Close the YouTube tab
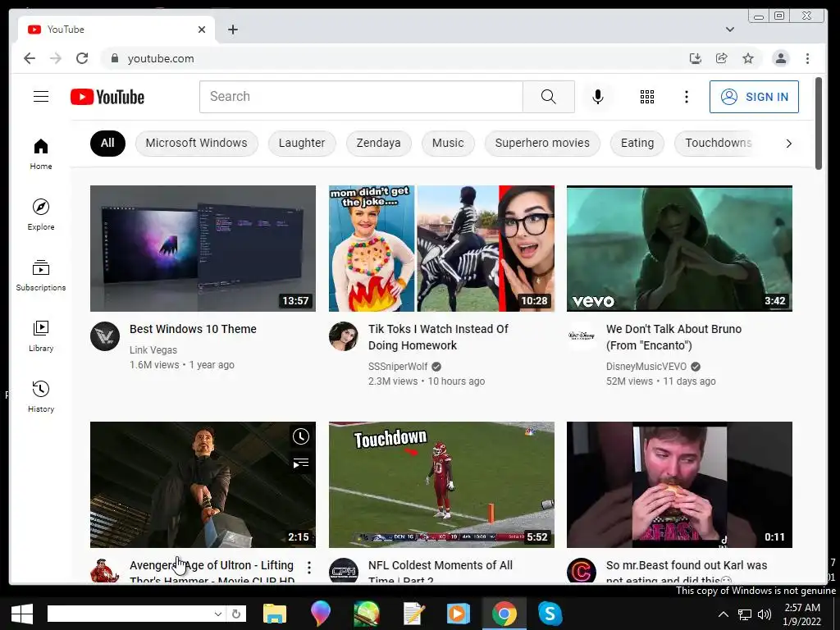Viewport: 840px width, 630px height. pyautogui.click(x=202, y=30)
